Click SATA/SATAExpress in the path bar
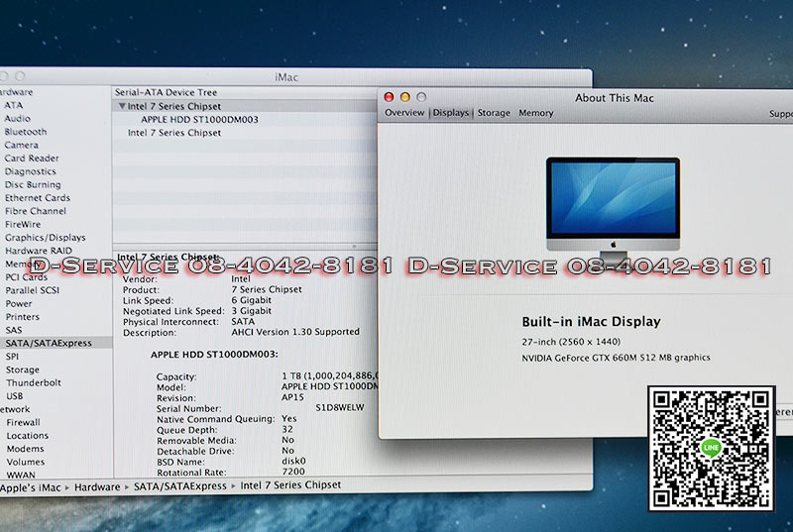The image size is (793, 532). click(180, 486)
